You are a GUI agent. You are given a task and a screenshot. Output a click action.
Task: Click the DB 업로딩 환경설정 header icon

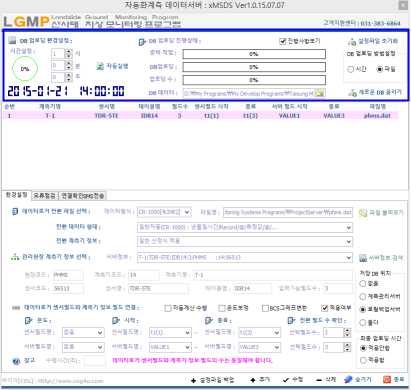click(x=12, y=40)
